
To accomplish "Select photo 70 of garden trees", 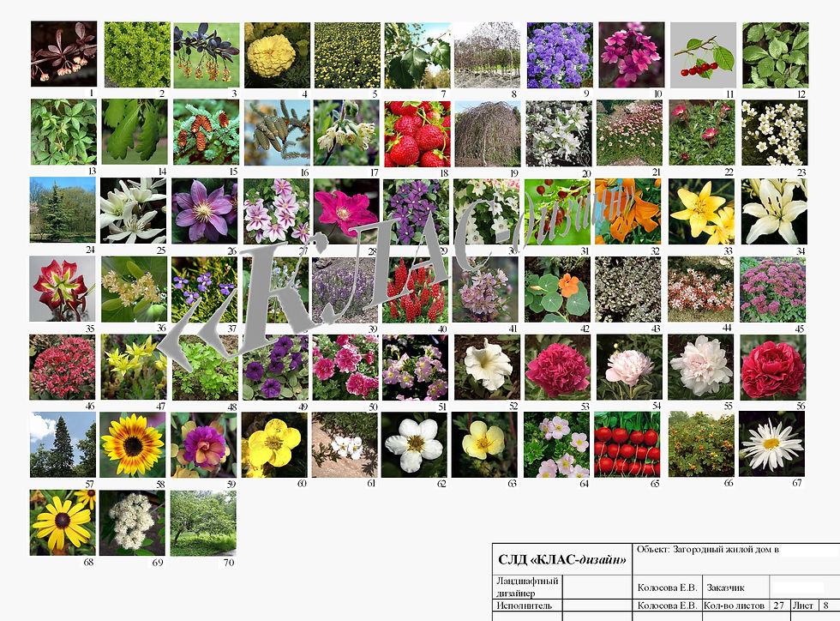I will (x=203, y=523).
